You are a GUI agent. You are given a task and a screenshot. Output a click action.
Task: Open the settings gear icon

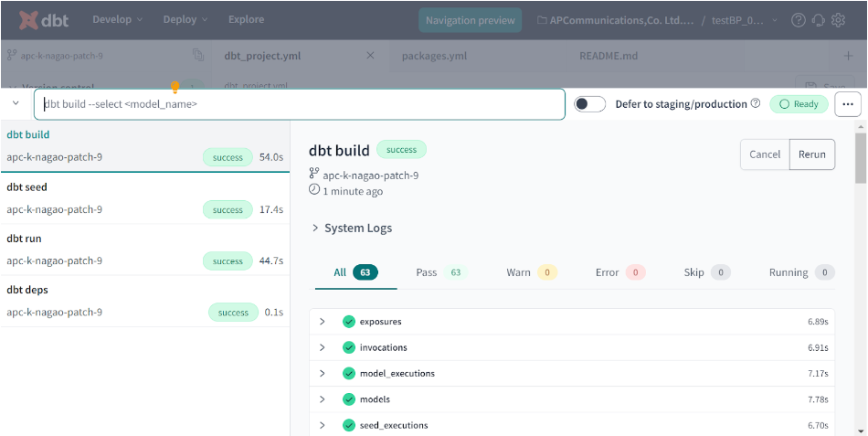pyautogui.click(x=839, y=20)
